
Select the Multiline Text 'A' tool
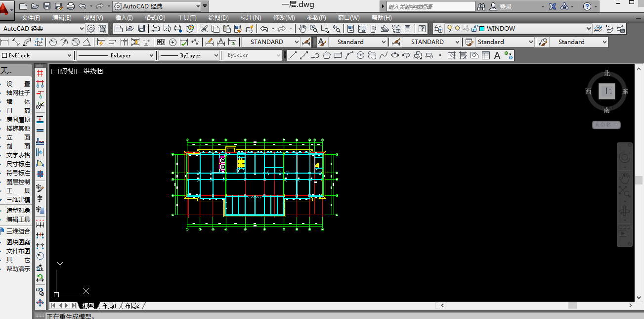pos(497,55)
